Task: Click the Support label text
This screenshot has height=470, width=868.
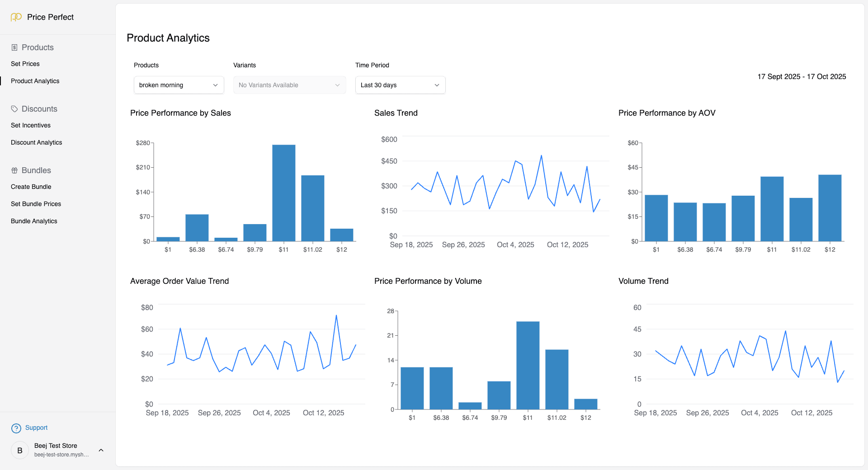Action: point(36,428)
